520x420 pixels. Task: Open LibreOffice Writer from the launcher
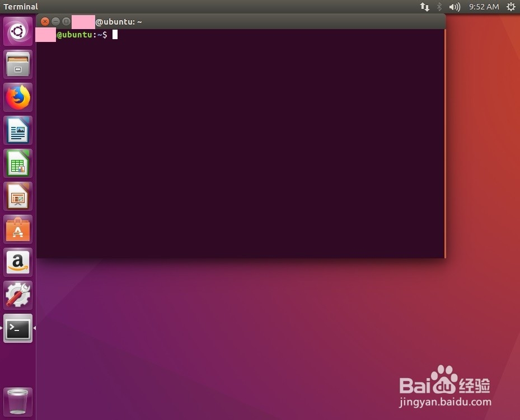click(x=18, y=130)
